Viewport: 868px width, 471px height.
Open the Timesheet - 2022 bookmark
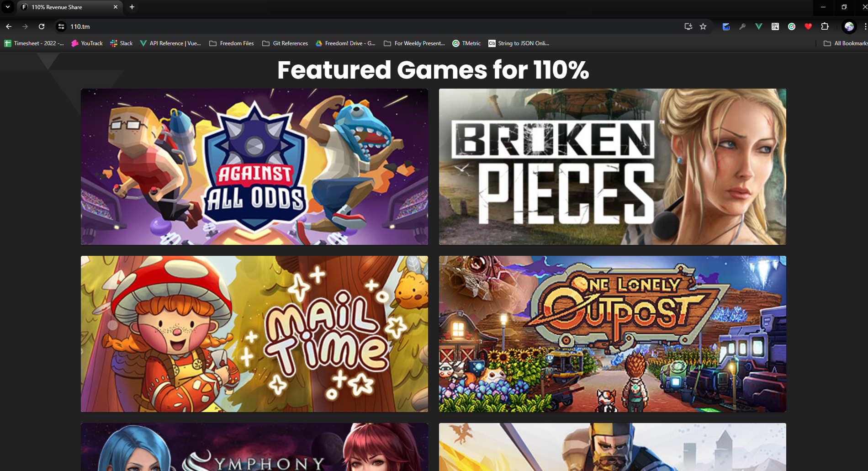pos(34,43)
